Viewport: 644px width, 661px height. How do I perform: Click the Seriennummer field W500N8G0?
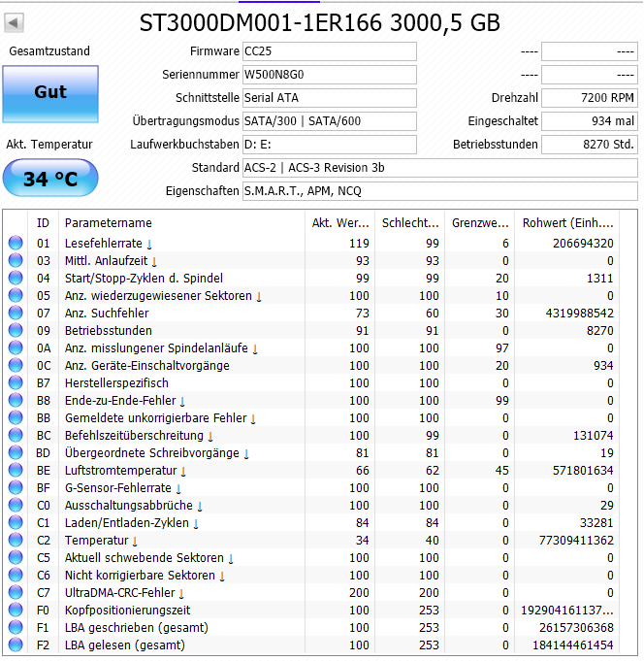330,75
